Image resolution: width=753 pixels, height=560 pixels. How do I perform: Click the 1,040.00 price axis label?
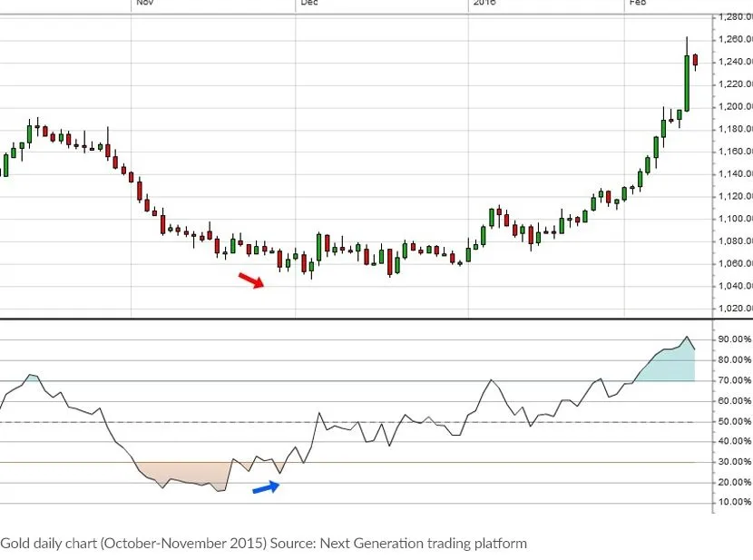(x=735, y=286)
